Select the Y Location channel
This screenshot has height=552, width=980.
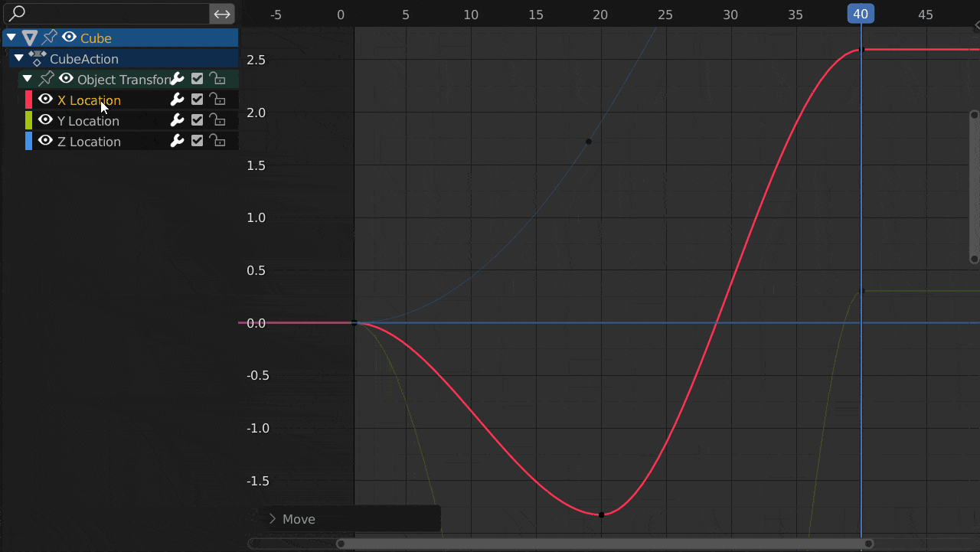click(x=88, y=121)
